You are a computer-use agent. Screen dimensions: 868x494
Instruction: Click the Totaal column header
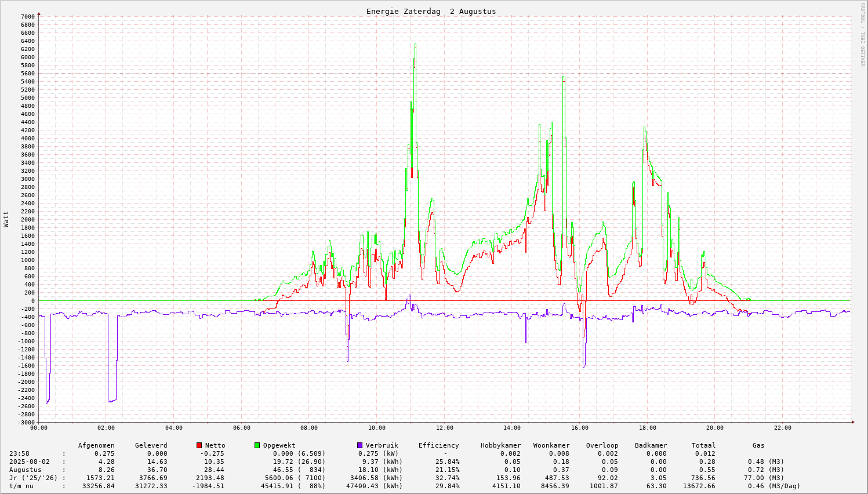click(703, 445)
